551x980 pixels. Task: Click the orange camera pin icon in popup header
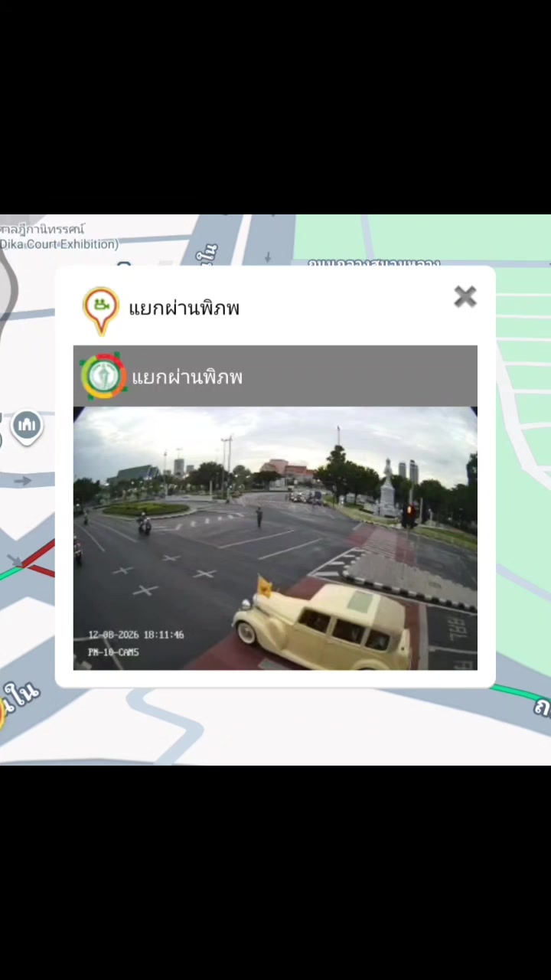[x=101, y=310]
